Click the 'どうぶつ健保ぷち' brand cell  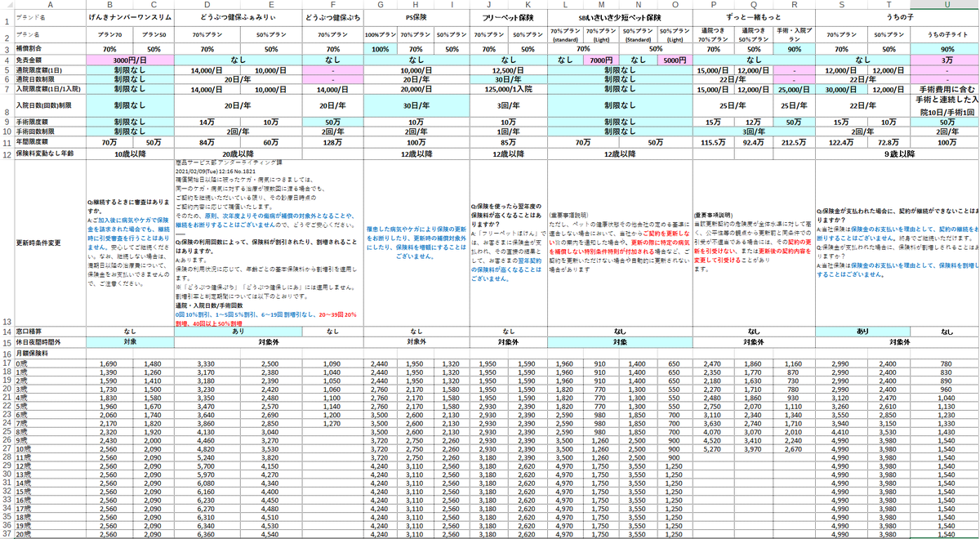(x=332, y=16)
